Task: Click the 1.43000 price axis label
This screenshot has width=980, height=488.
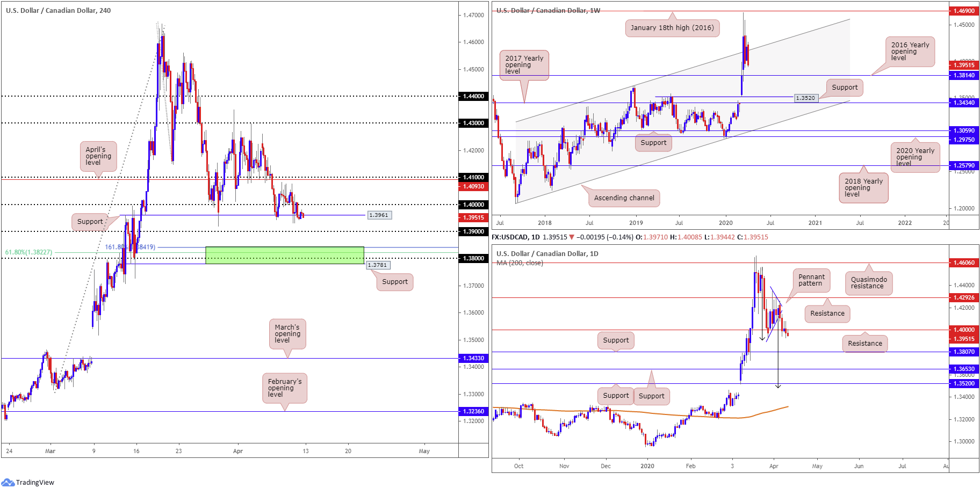Action: (x=473, y=123)
